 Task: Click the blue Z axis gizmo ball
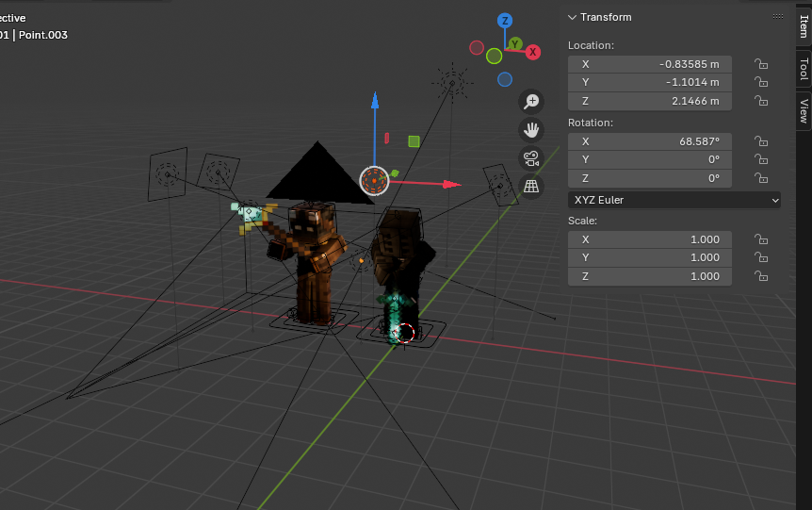(x=505, y=21)
